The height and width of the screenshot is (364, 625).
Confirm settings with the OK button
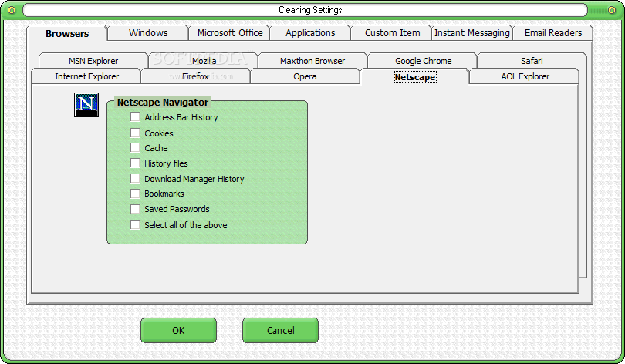tap(178, 330)
